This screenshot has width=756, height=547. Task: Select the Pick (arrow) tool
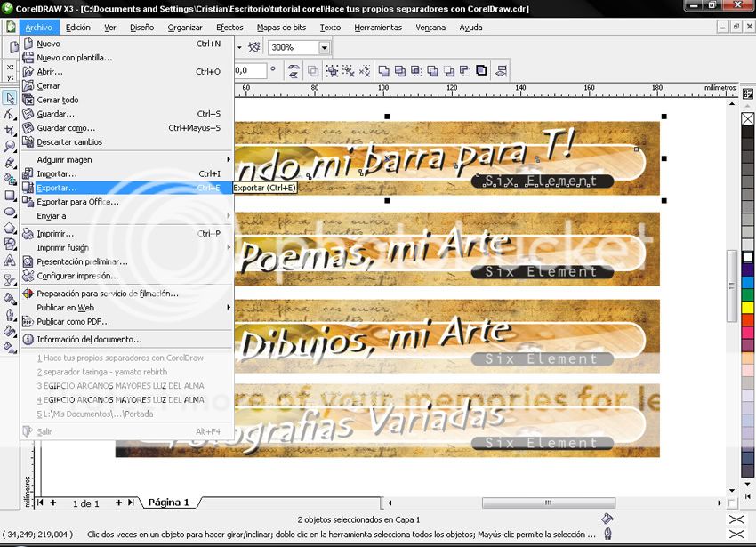[10, 98]
